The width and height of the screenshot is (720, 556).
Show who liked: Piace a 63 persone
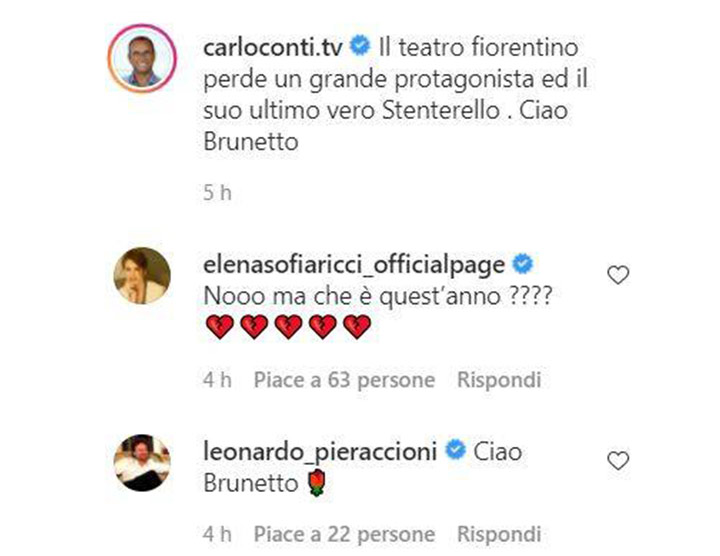344,380
